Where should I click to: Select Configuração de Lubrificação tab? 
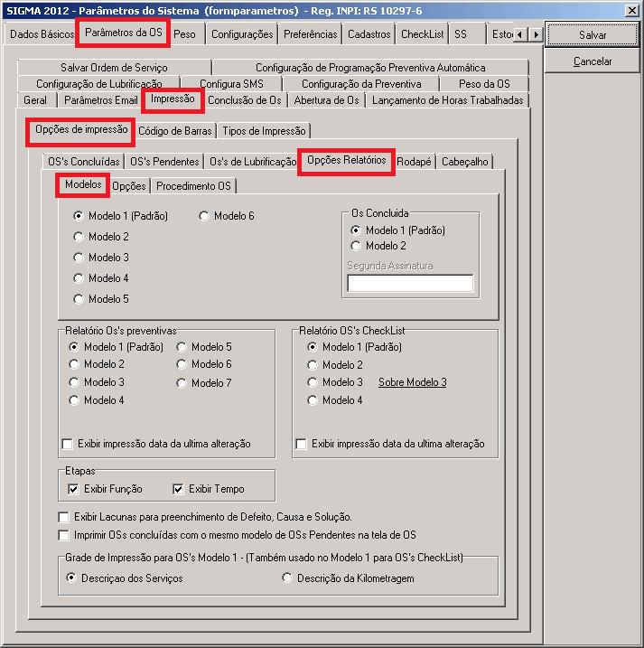click(98, 84)
